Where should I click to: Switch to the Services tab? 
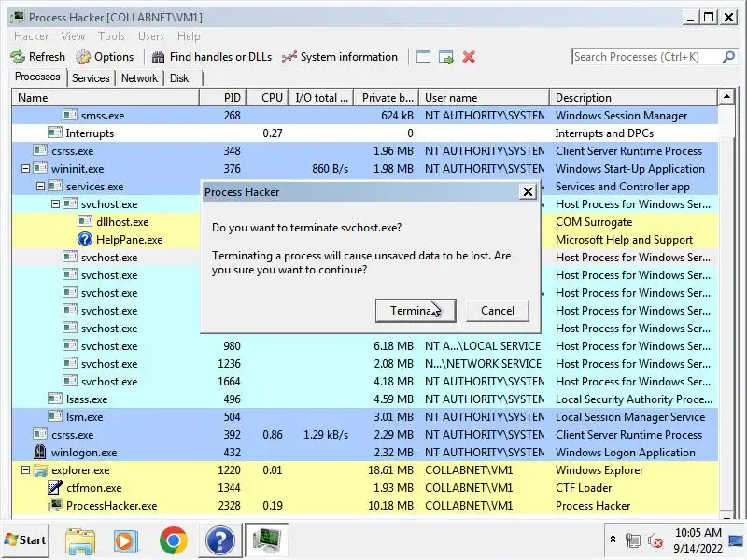tap(91, 78)
